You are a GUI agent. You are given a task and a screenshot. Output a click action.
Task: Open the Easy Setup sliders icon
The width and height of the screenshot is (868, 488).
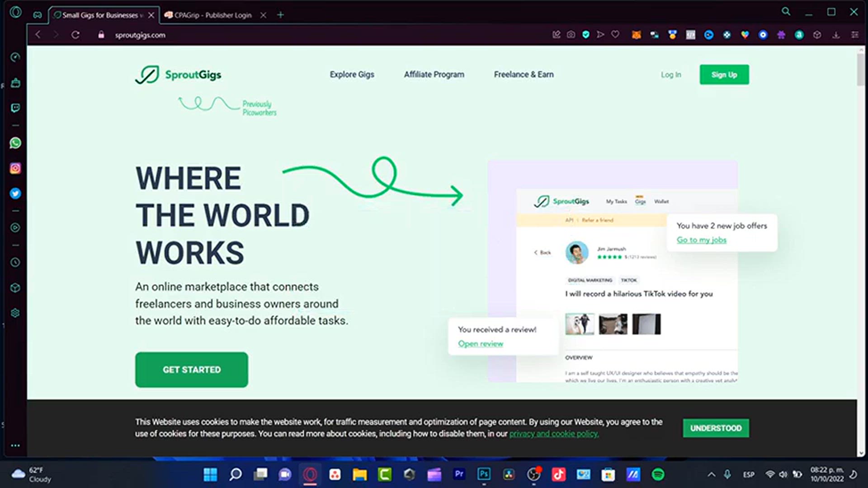(855, 35)
